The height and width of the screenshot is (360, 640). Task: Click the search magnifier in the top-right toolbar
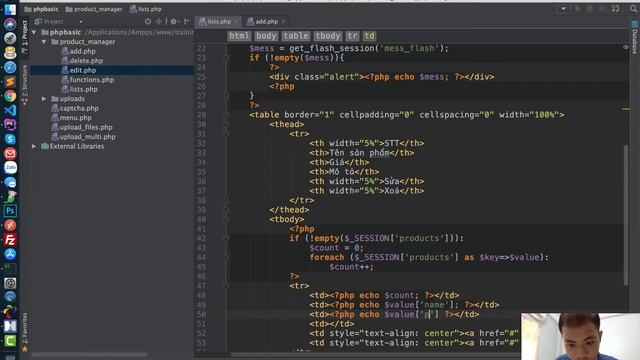point(634,9)
